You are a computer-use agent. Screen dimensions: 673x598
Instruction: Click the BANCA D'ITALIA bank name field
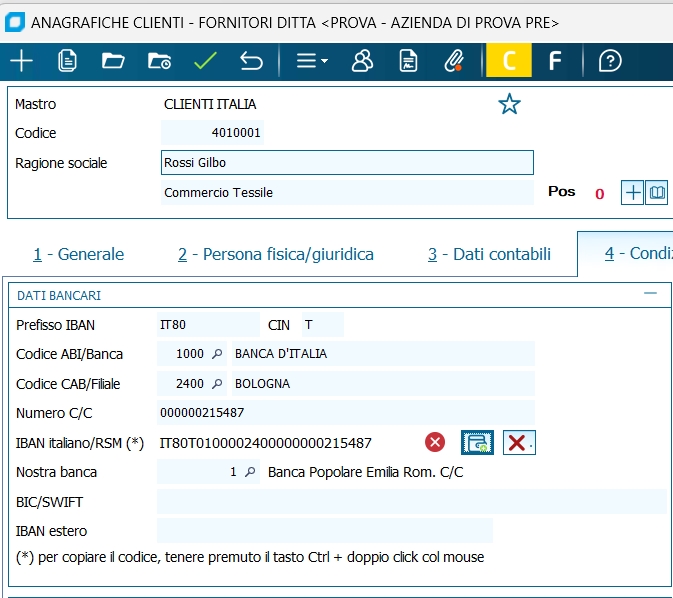[x=383, y=353]
